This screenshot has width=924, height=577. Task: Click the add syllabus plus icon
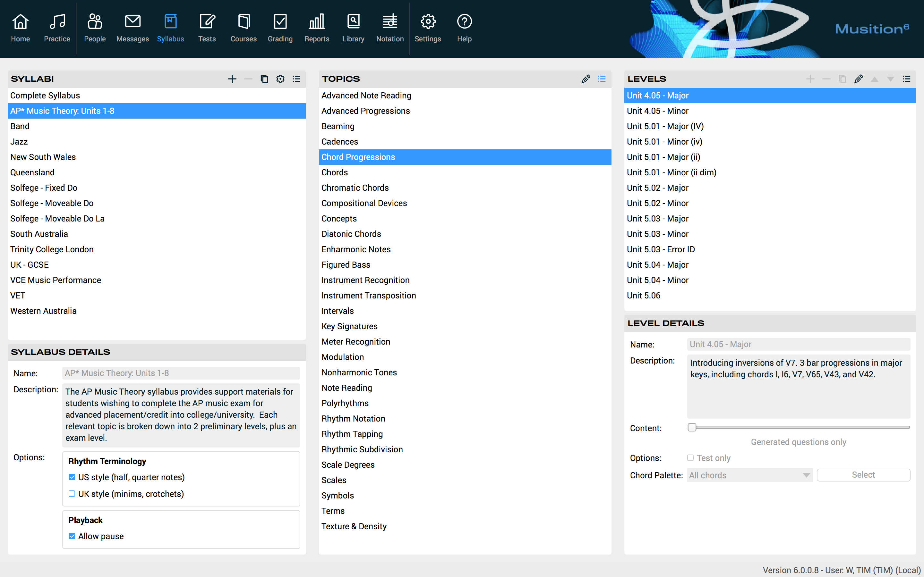[232, 79]
